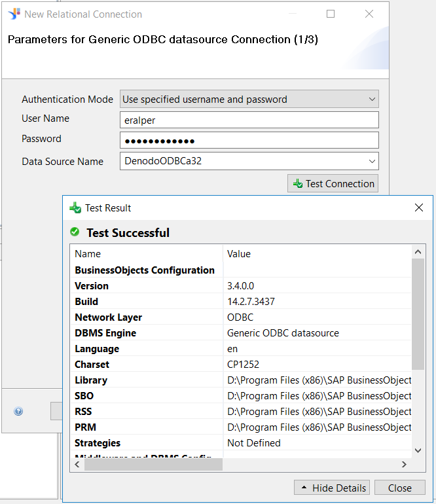Maximize the New Relational Connection window
The height and width of the screenshot is (504, 436).
(331, 14)
